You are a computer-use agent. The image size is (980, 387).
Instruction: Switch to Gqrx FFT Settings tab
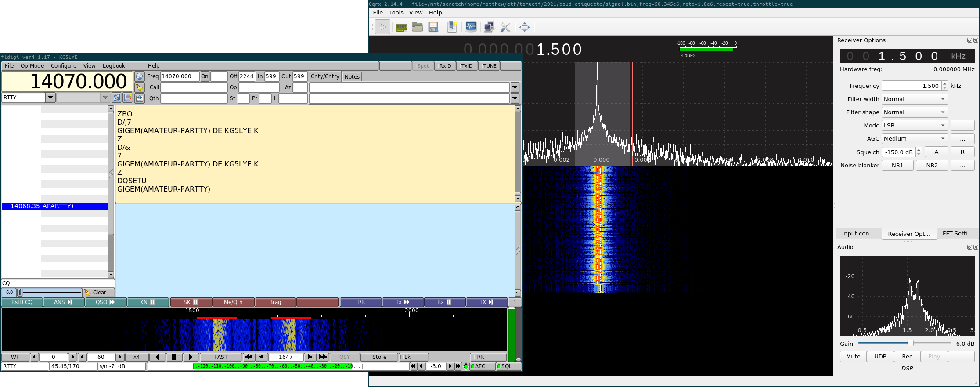pyautogui.click(x=958, y=234)
